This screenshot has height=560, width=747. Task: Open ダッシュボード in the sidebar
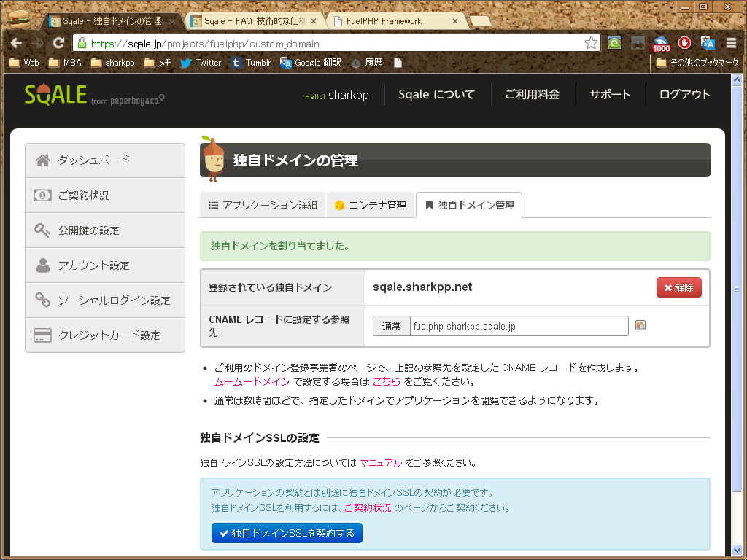point(105,160)
